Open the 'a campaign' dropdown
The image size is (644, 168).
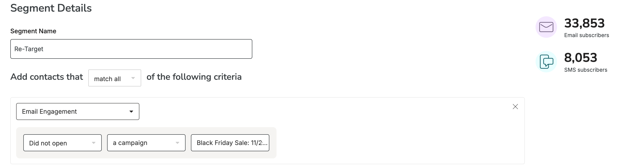pyautogui.click(x=146, y=143)
